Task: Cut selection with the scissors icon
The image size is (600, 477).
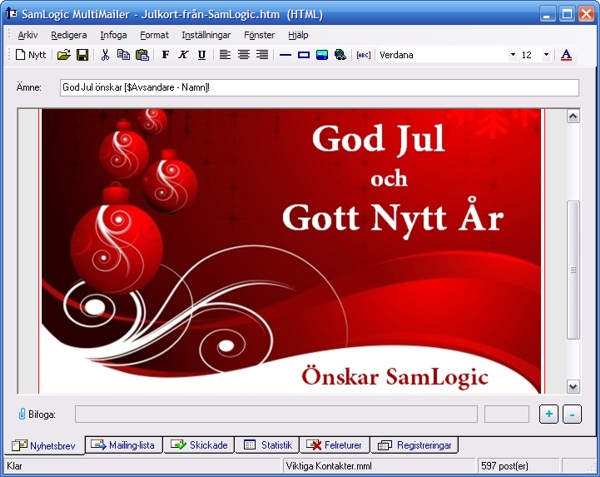Action: (x=105, y=55)
